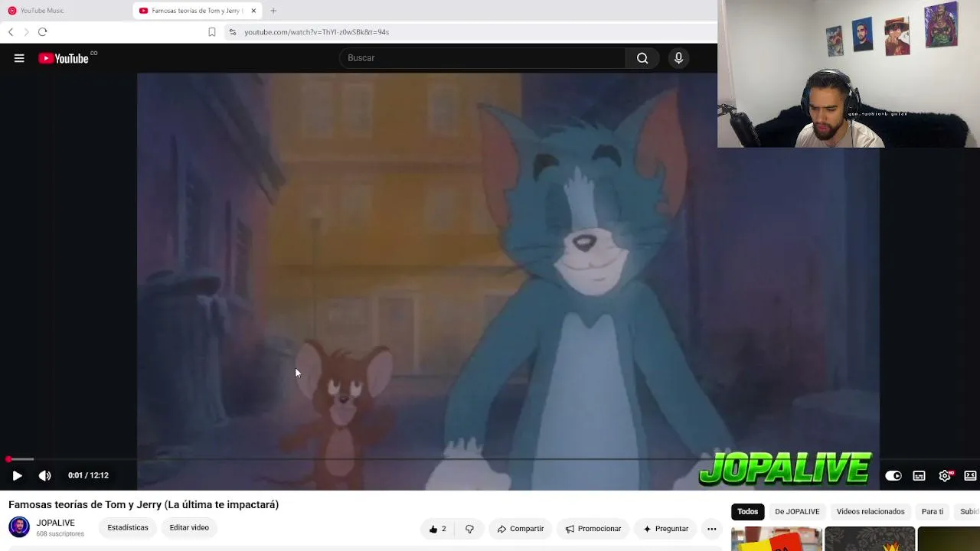Toggle autoplay switch in the player
This screenshot has height=551, width=980.
coord(893,476)
